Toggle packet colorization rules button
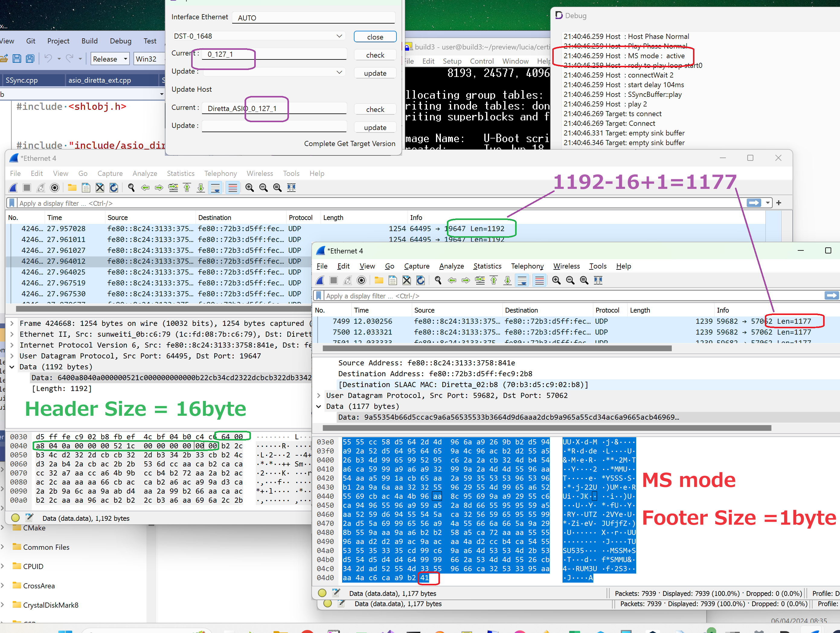840x633 pixels. [539, 281]
